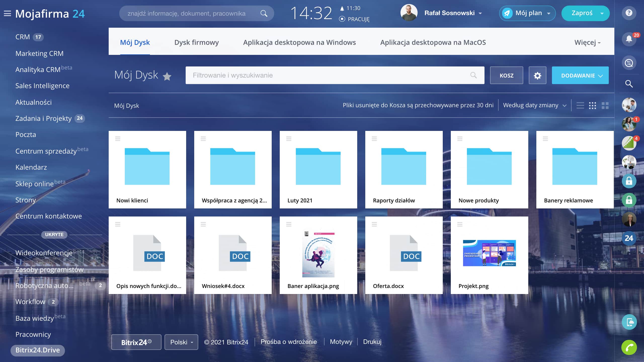Switch to list view icon
Viewport: 644px width, 362px height.
pyautogui.click(x=580, y=105)
